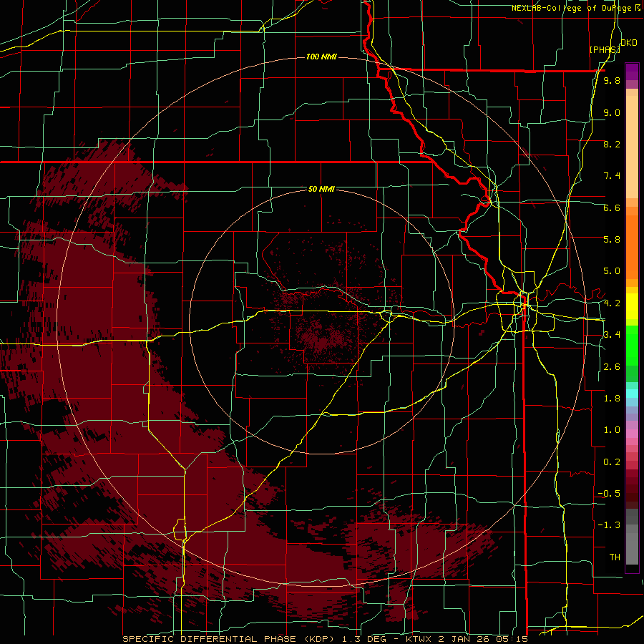Viewport: 644px width, 644px height.
Task: Select the 1.0 value on the color scale
Action: point(612,430)
